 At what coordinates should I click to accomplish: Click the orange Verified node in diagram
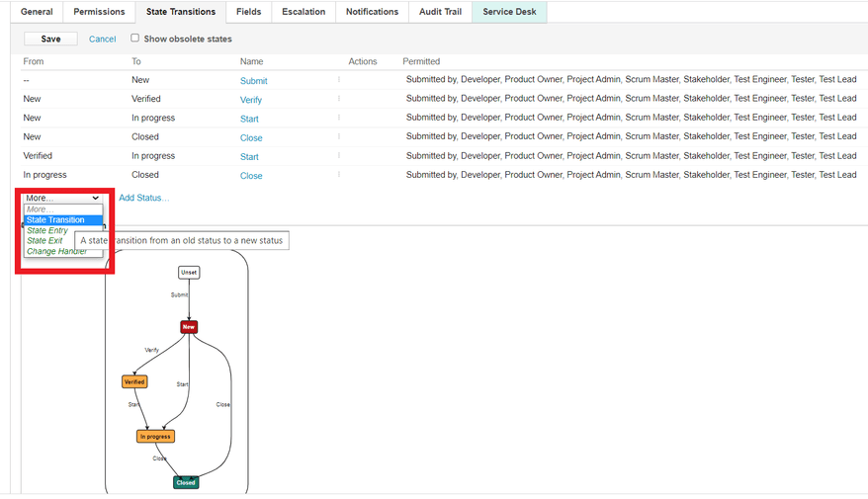(x=134, y=381)
